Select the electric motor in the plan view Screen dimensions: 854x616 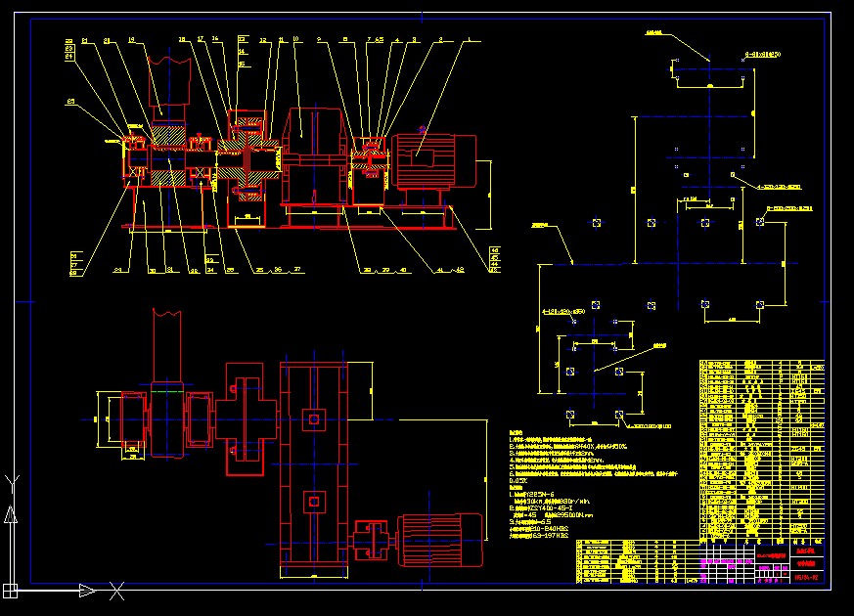pyautogui.click(x=443, y=539)
